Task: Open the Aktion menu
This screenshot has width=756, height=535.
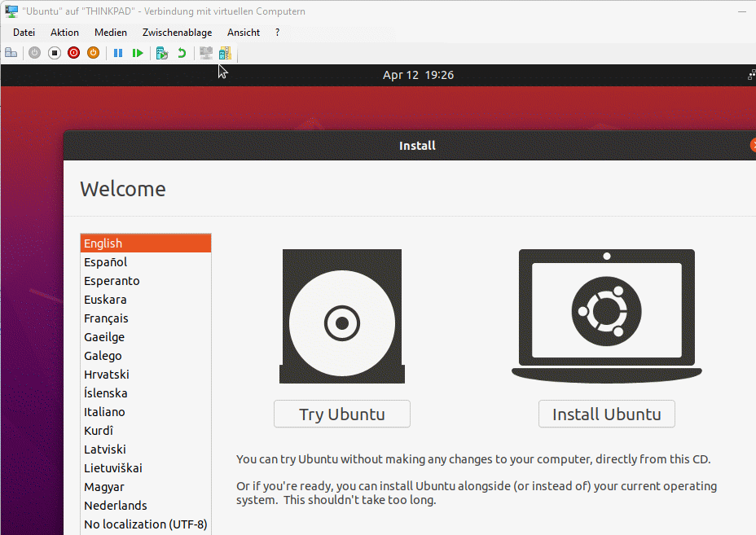Action: point(64,33)
